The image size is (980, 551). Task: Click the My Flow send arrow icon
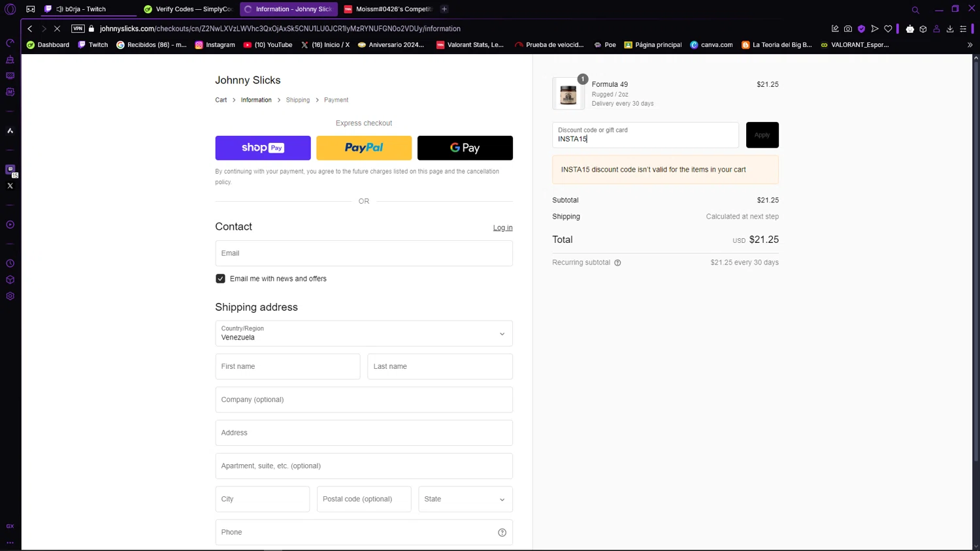tap(875, 29)
